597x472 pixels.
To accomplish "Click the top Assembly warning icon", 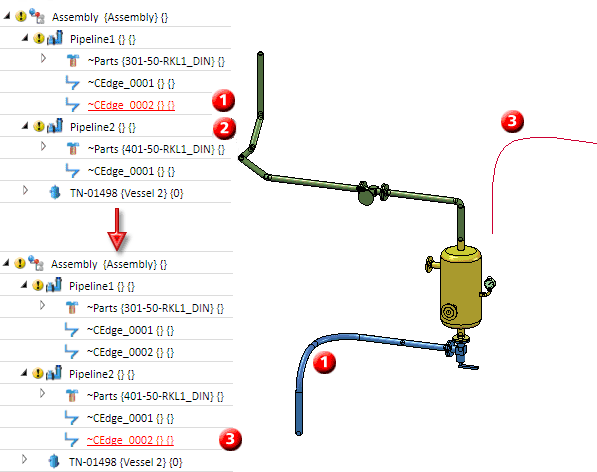I will click(x=21, y=16).
